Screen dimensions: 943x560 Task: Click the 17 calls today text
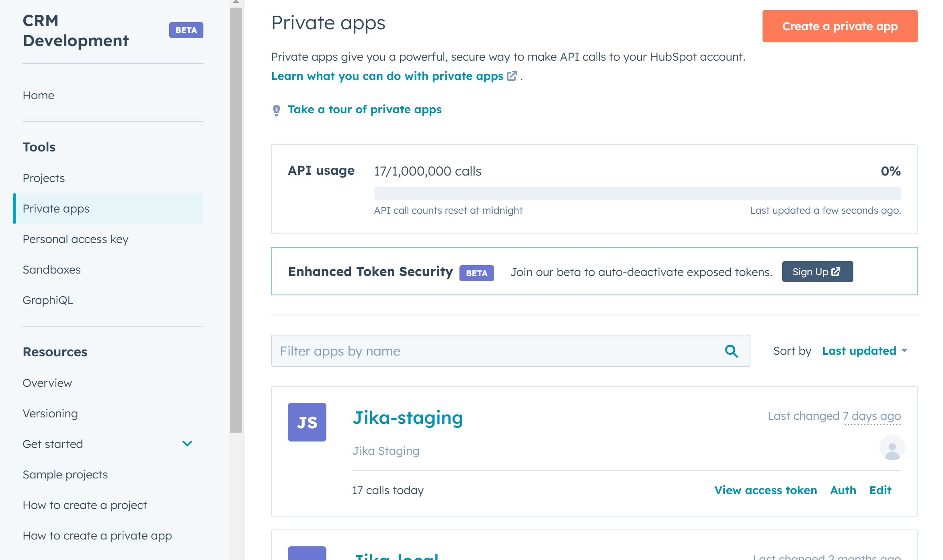point(388,490)
